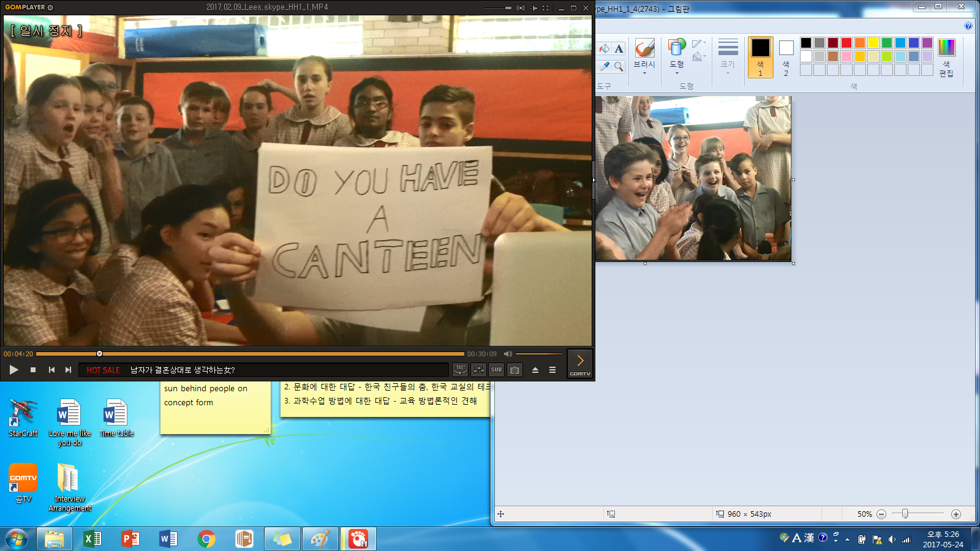The width and height of the screenshot is (980, 551).
Task: Mute audio with the speaker icon
Action: coord(508,354)
